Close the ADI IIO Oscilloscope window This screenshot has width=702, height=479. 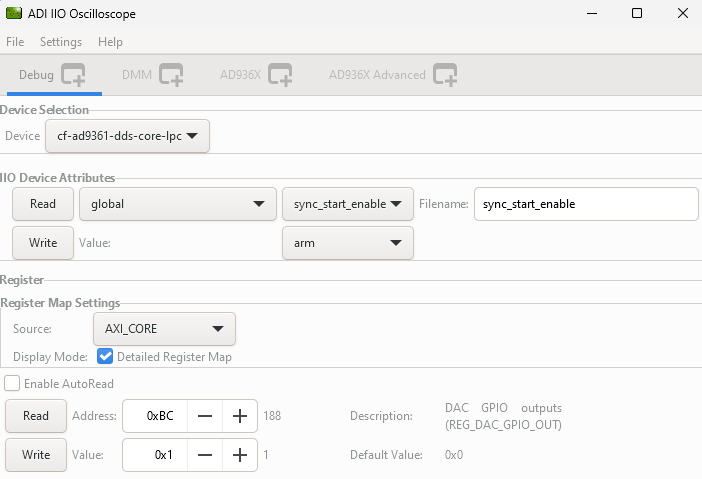[x=683, y=13]
